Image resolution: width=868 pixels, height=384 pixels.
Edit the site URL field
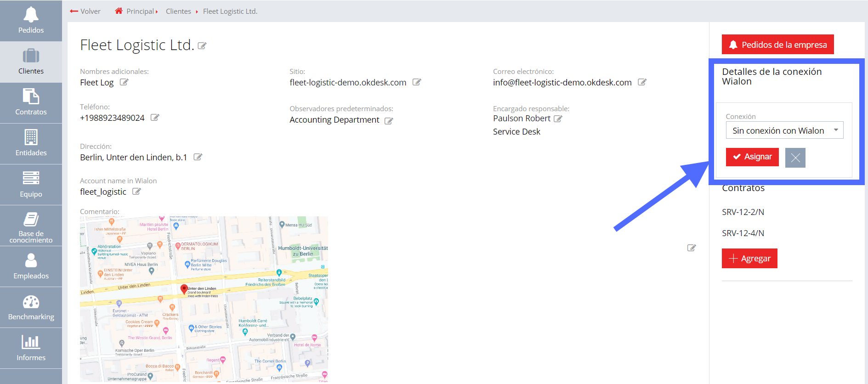click(x=417, y=82)
